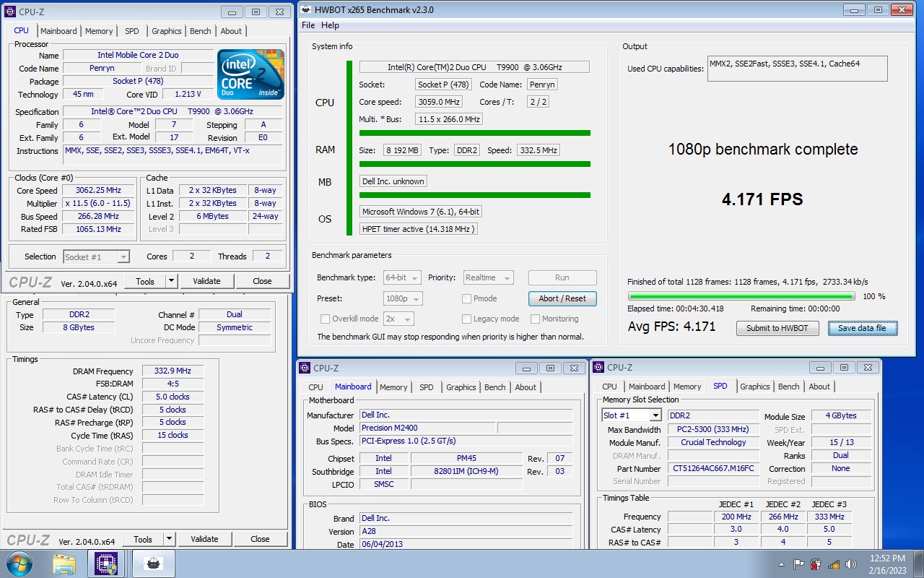Click the CPU Name field Intel Mobile Core 2 Duo

138,55
